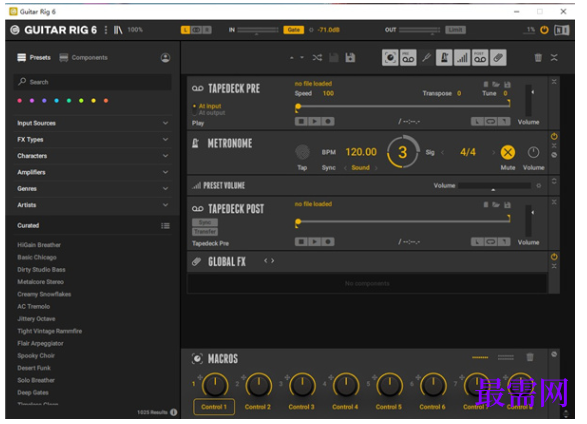Switch to the Components tab

click(84, 58)
